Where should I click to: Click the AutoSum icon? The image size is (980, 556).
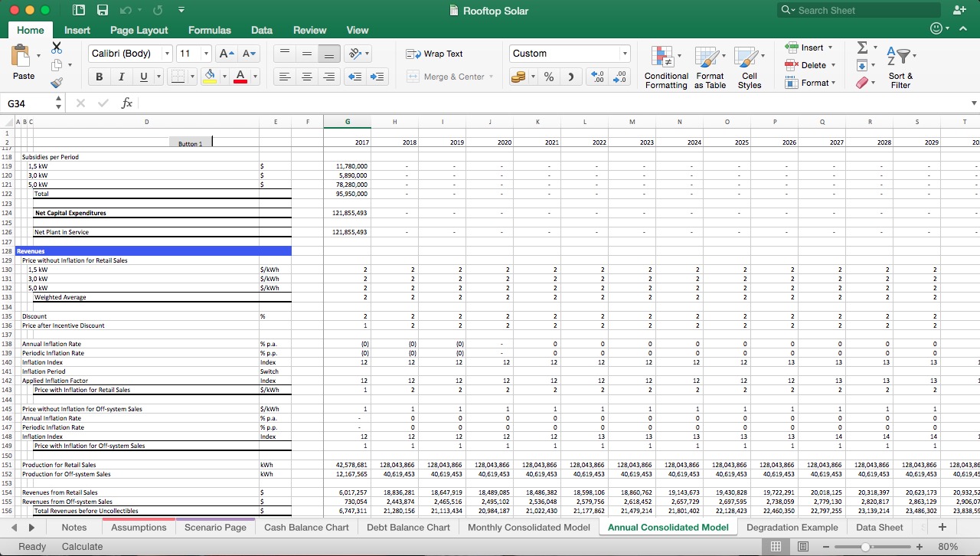(864, 47)
